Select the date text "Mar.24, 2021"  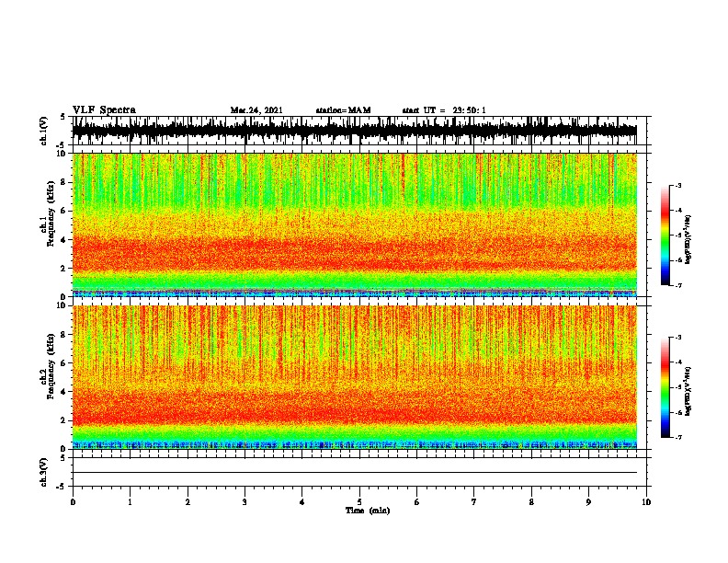pyautogui.click(x=256, y=110)
